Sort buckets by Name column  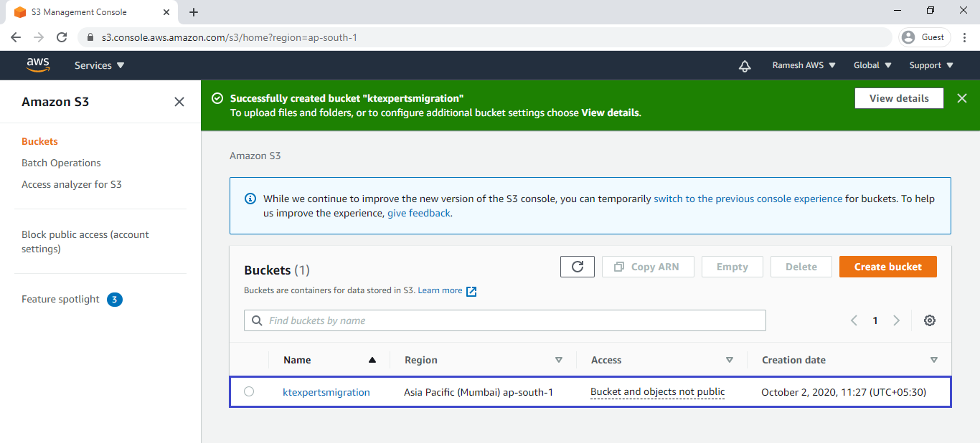pyautogui.click(x=329, y=360)
